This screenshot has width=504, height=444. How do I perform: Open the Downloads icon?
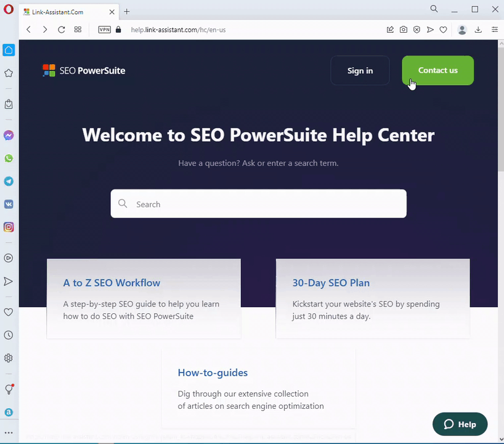tap(478, 30)
